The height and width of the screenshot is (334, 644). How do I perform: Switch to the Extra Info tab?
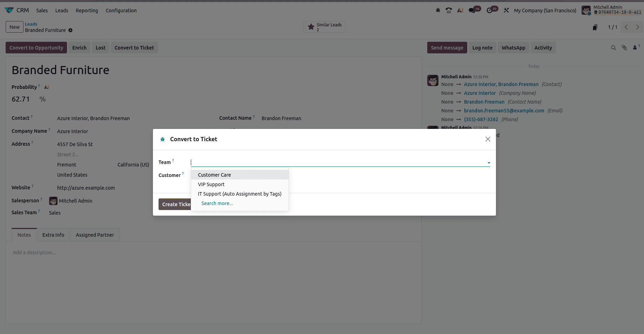point(53,235)
